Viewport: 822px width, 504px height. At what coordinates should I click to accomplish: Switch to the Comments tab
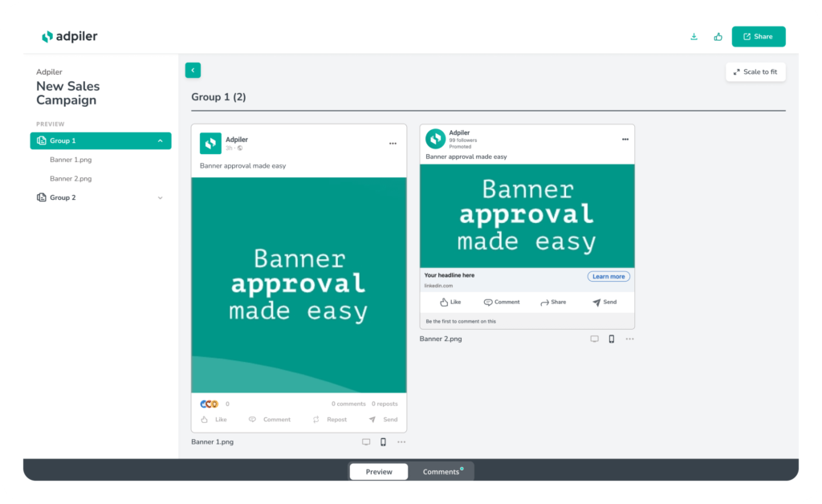(x=441, y=472)
